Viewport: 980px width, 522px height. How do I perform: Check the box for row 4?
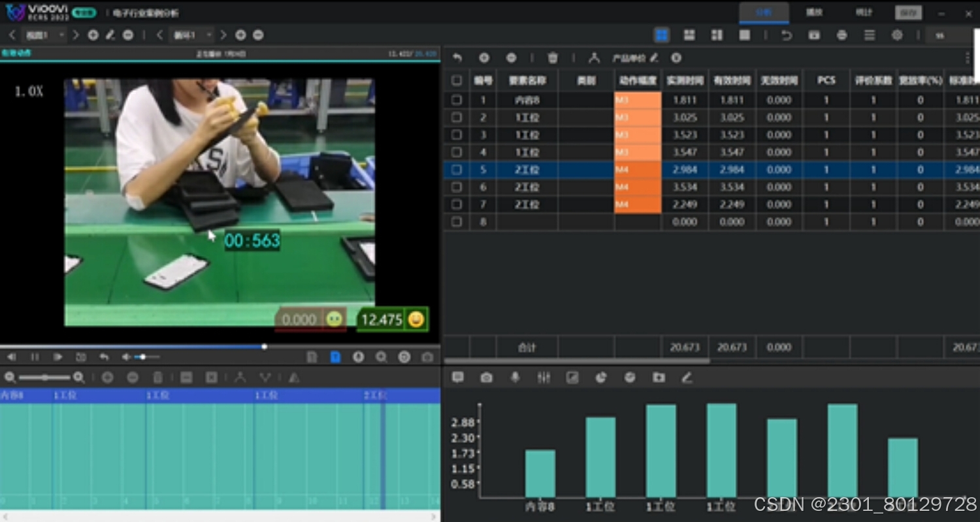(x=457, y=152)
